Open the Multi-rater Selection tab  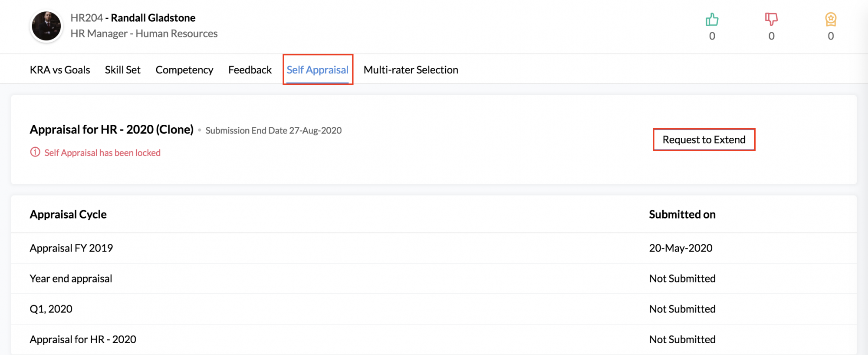tap(411, 70)
